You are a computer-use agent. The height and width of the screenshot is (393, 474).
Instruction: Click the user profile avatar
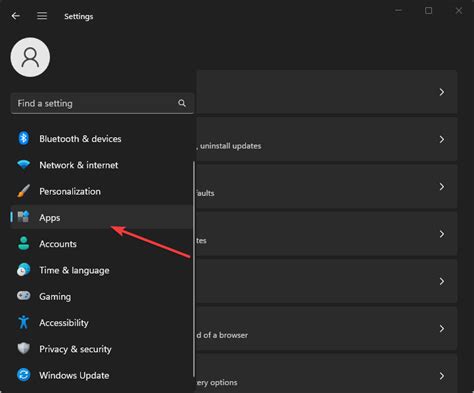click(x=30, y=57)
